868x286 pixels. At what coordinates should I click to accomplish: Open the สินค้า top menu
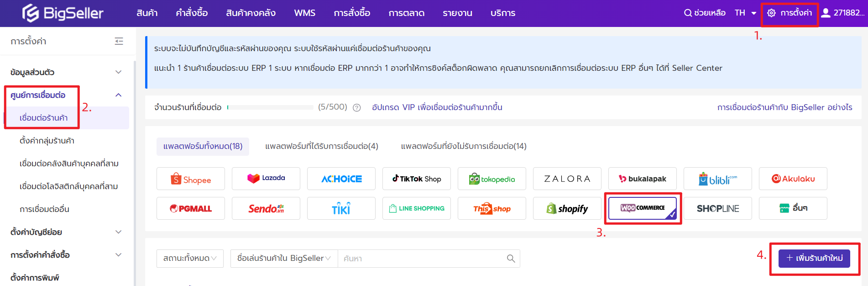[147, 13]
